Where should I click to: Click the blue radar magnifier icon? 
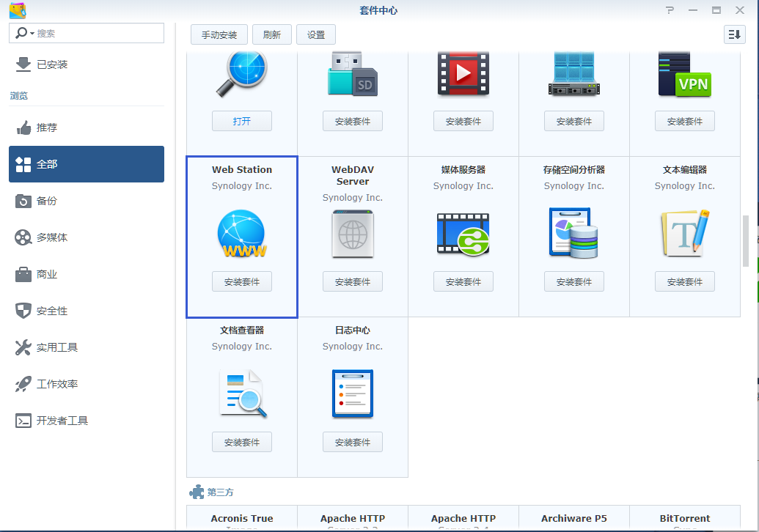[241, 75]
